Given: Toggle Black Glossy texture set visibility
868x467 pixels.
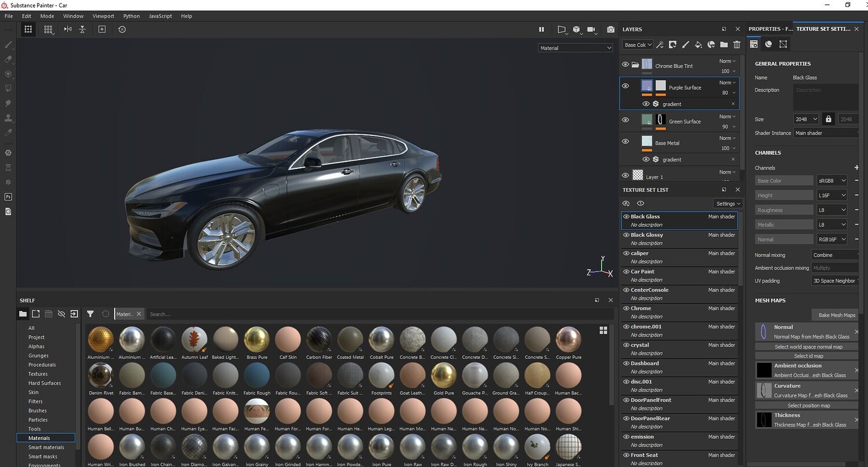Looking at the screenshot, I should coord(626,235).
